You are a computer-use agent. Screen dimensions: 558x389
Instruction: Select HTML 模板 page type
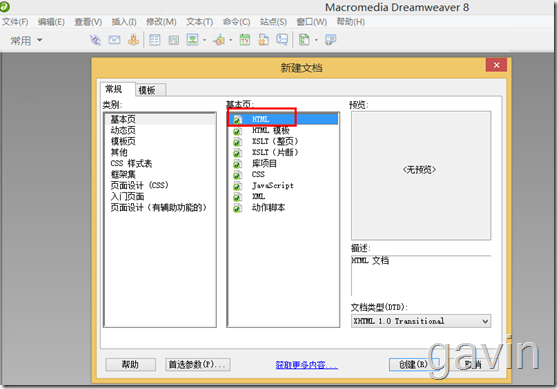tap(283, 130)
